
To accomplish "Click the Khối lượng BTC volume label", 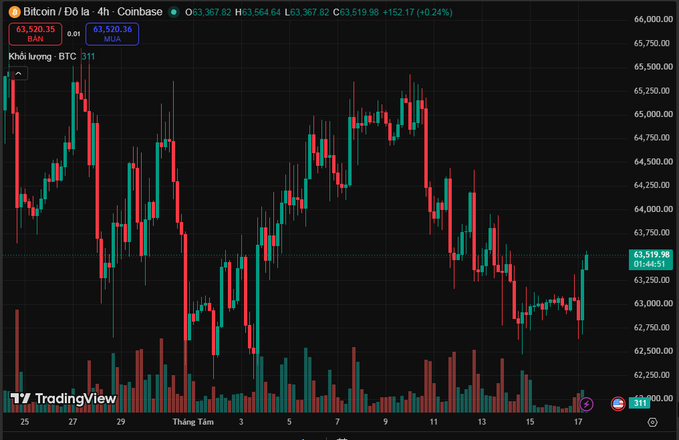I will point(42,56).
